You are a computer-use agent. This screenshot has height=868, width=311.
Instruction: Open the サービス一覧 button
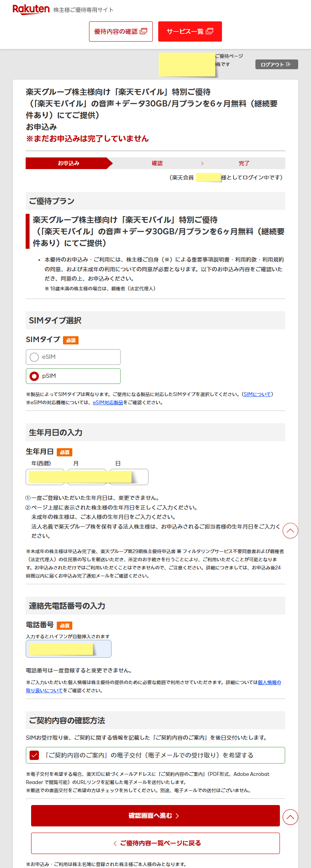pyautogui.click(x=190, y=31)
